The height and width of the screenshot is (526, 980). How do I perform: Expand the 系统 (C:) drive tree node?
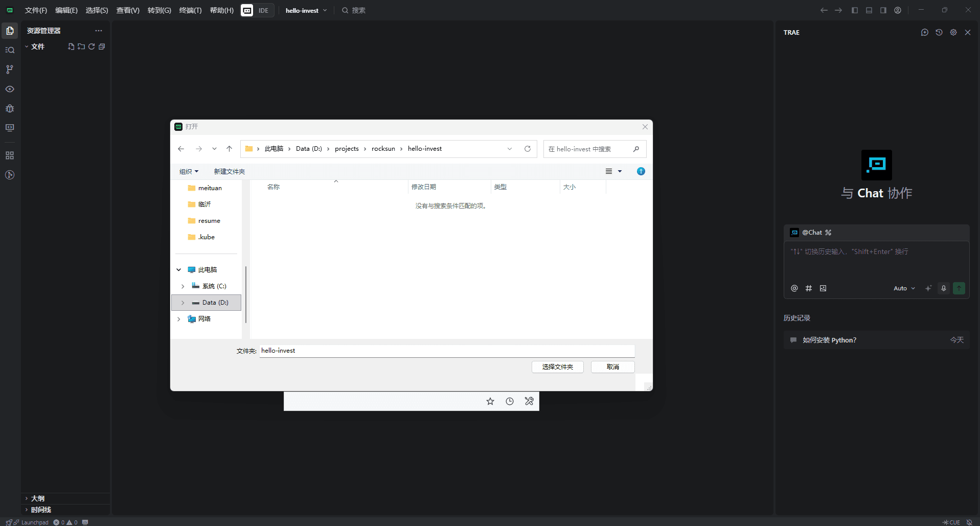click(x=183, y=286)
